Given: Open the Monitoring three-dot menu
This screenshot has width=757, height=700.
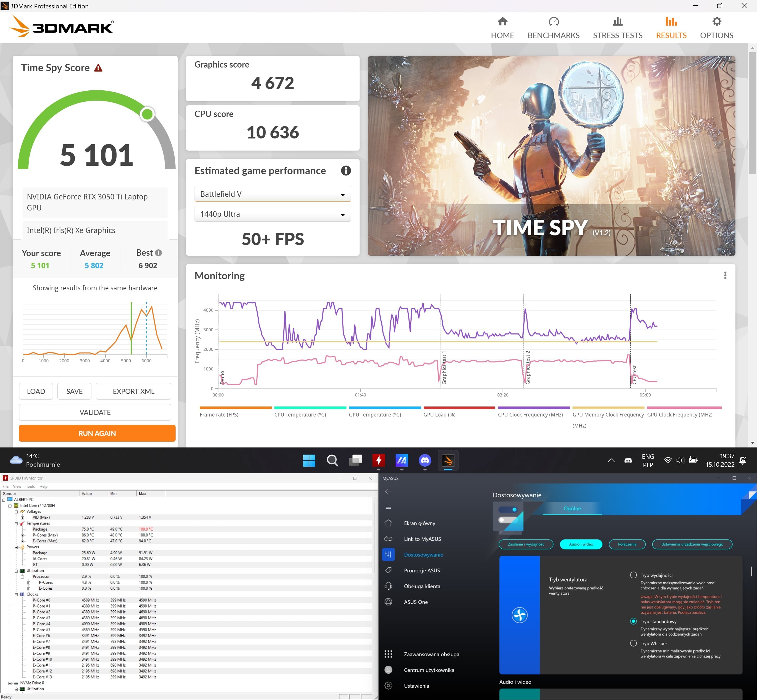Looking at the screenshot, I should (725, 275).
